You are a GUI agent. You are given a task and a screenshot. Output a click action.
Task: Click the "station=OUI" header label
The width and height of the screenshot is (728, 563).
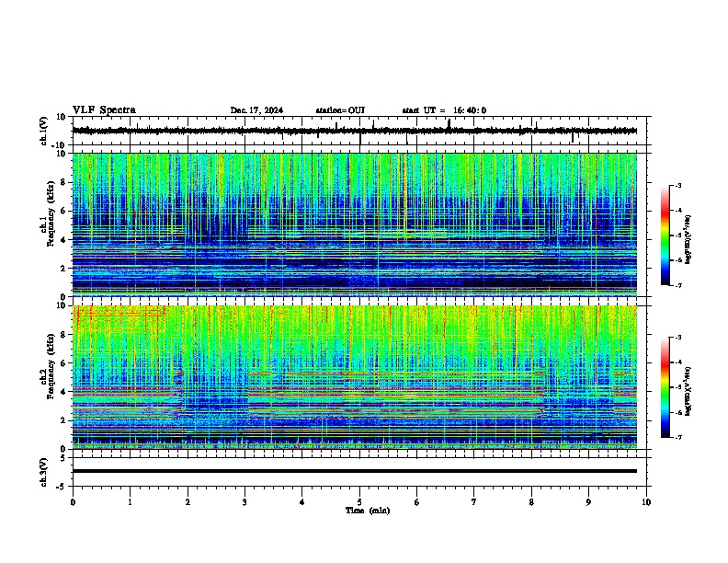pyautogui.click(x=340, y=110)
